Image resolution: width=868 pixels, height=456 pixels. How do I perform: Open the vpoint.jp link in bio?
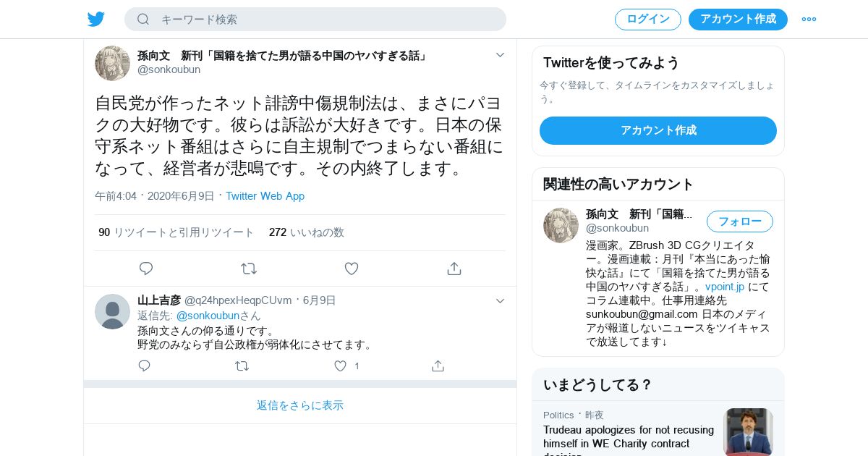(725, 287)
